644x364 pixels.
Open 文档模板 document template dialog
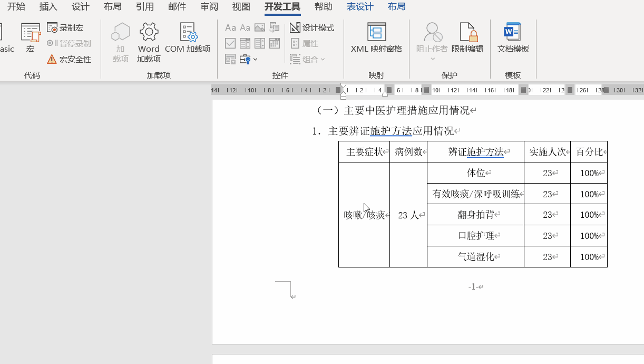pos(513,38)
